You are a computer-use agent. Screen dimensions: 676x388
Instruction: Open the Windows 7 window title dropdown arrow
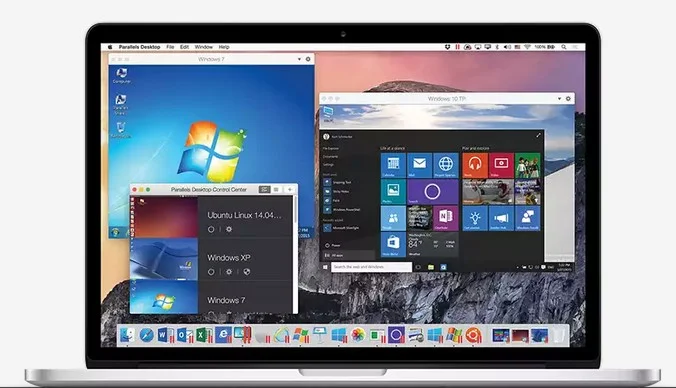click(299, 59)
